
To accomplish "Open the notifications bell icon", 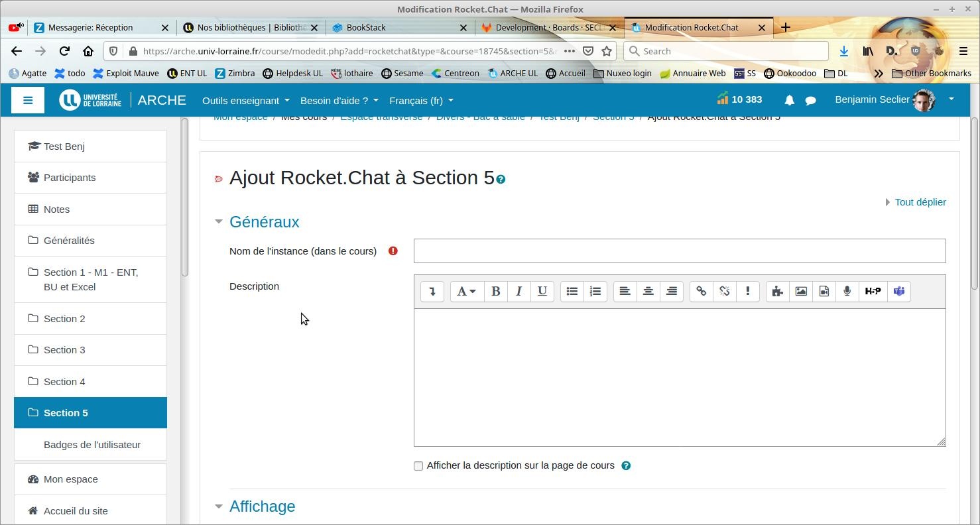I will point(789,100).
